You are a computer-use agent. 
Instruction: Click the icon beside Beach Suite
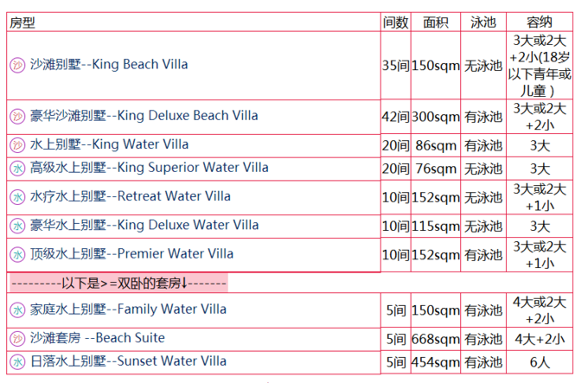17,338
